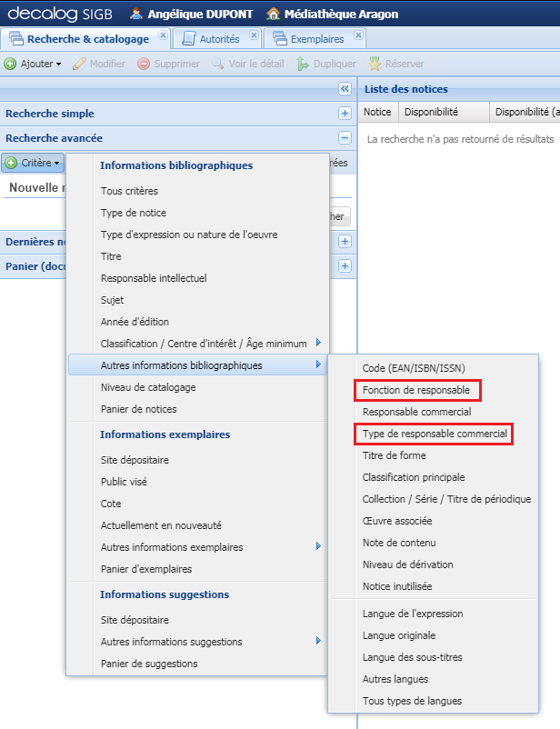Select Autres langues submenu item

(x=433, y=680)
